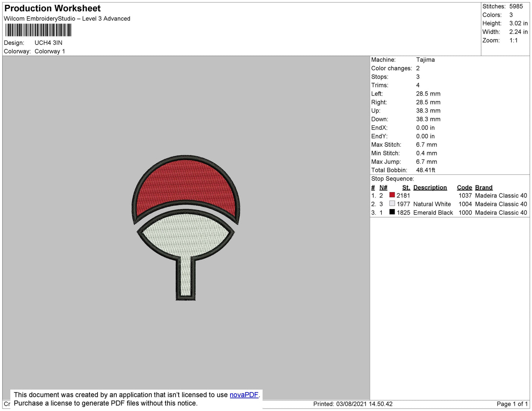Click the Colorway 1 value
The height and width of the screenshot is (411, 532).
click(x=50, y=51)
